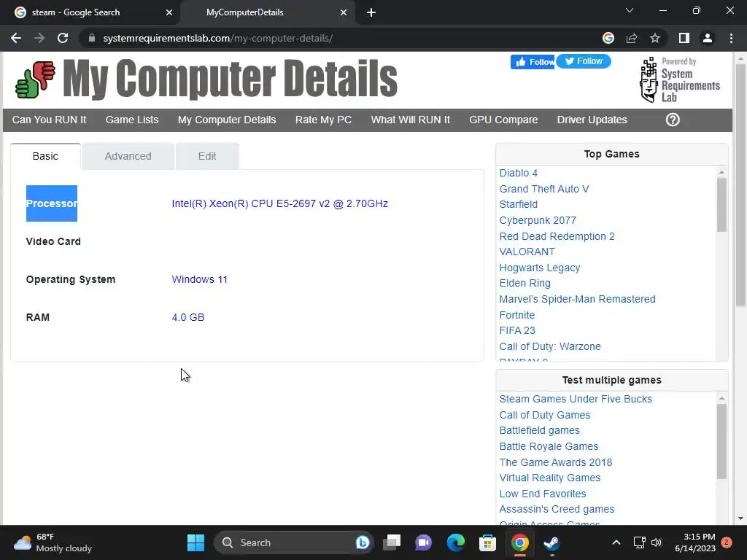
Task: Switch to the Edit tab
Action: coord(207,156)
